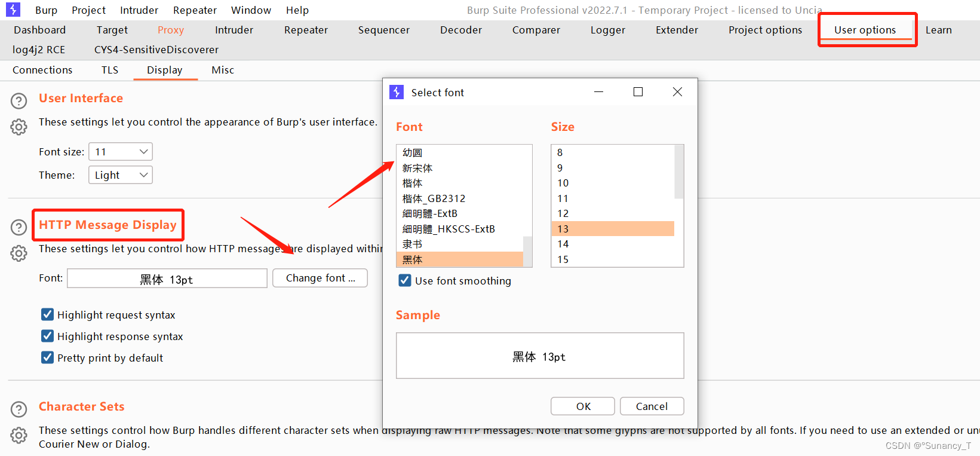The height and width of the screenshot is (456, 980).
Task: Select font 楷体_GB2312 in list
Action: (x=459, y=198)
